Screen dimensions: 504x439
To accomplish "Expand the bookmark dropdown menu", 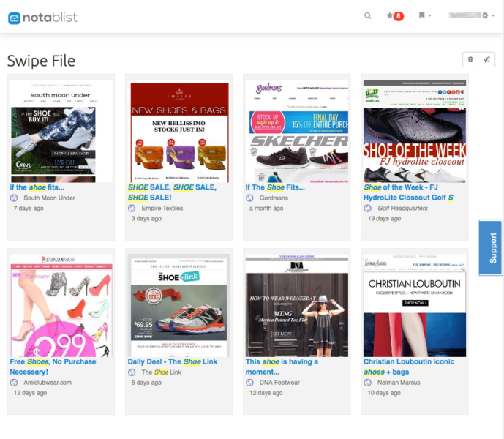I will pos(424,15).
